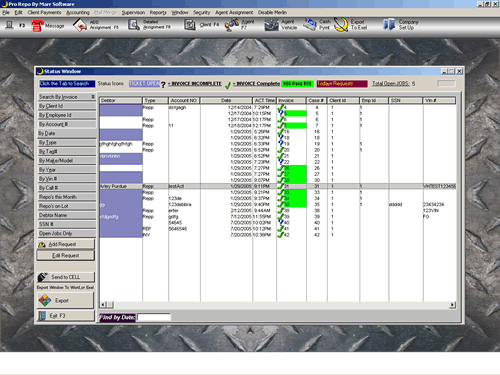Screen dimensions: 500x375
Task: Open the File menu
Action: coord(6,12)
